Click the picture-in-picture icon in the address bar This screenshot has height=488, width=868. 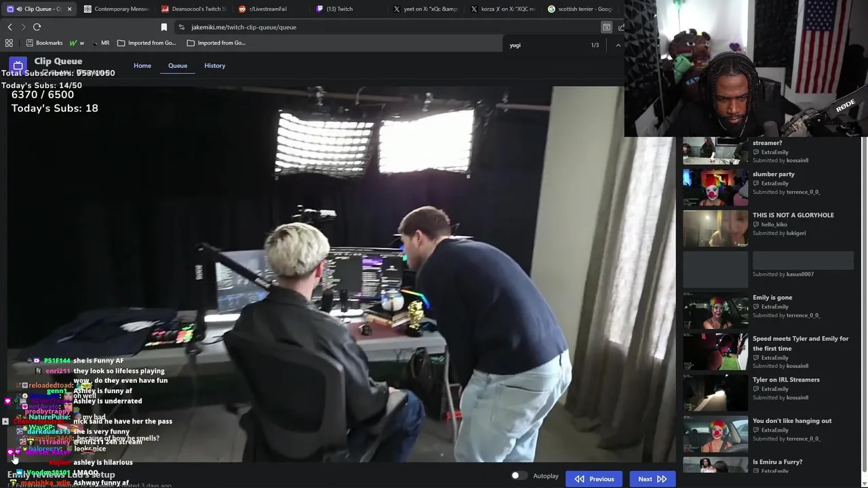point(606,27)
